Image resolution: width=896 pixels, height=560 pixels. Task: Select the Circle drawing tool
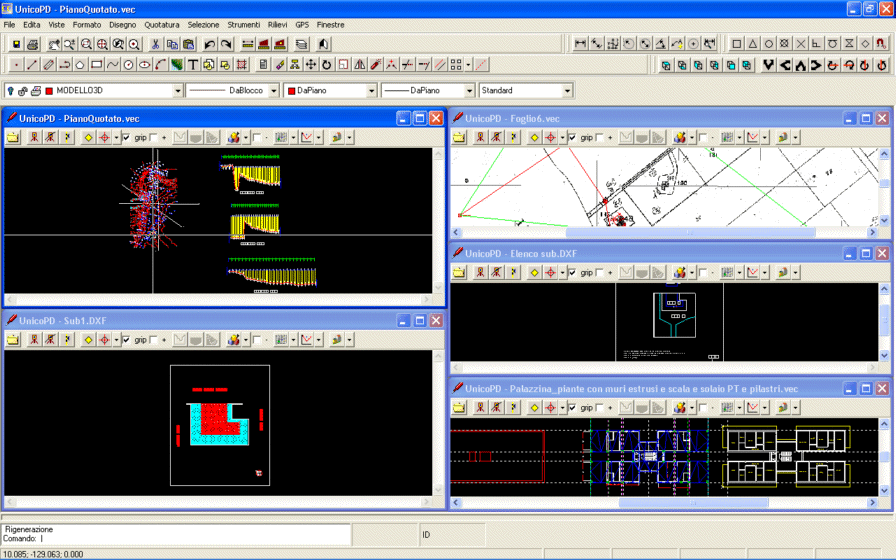pos(129,65)
